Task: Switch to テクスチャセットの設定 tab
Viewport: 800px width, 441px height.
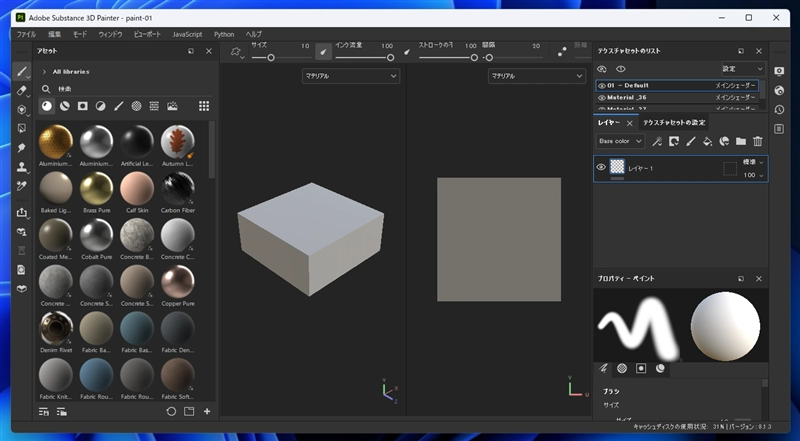Action: coord(674,122)
